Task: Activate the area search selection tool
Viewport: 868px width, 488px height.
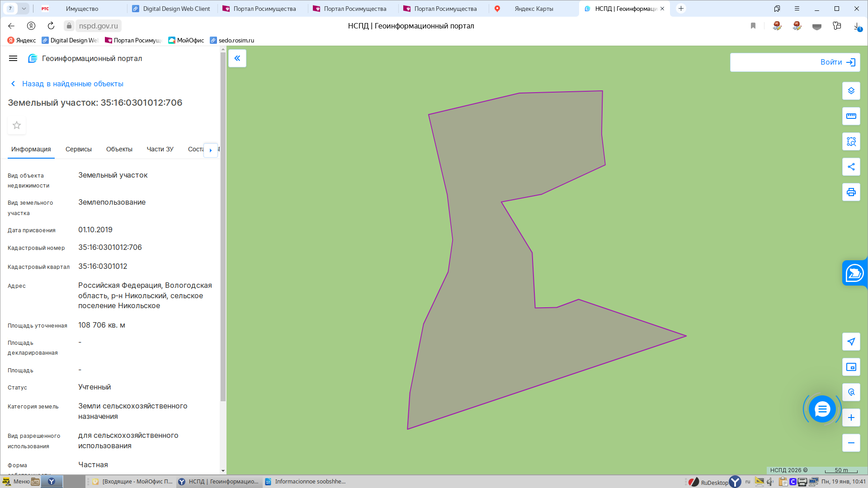Action: 851,141
